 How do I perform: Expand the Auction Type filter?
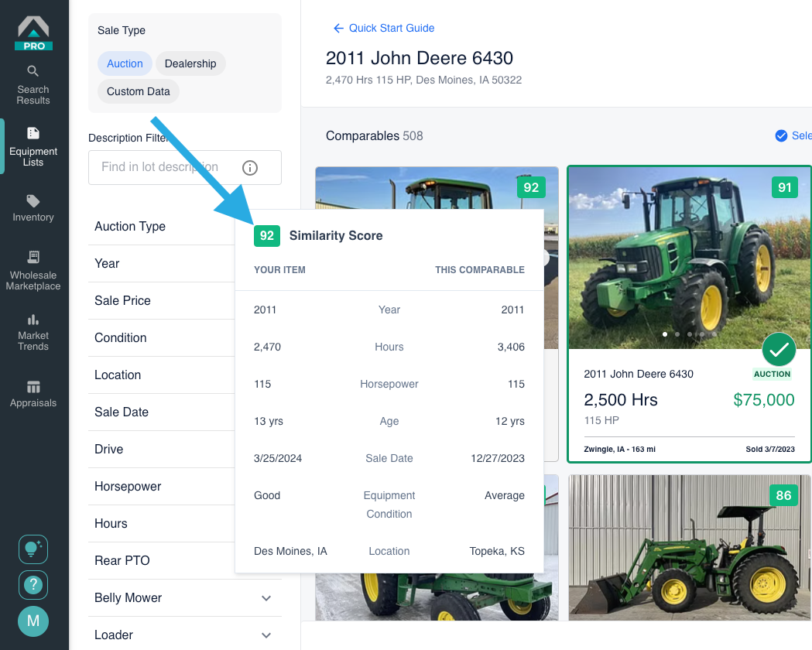162,226
